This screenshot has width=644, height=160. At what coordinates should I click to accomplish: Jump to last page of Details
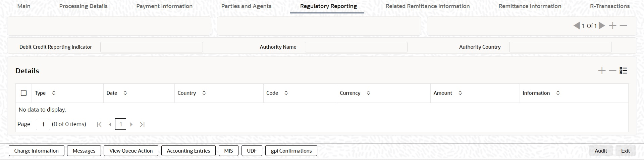click(142, 124)
